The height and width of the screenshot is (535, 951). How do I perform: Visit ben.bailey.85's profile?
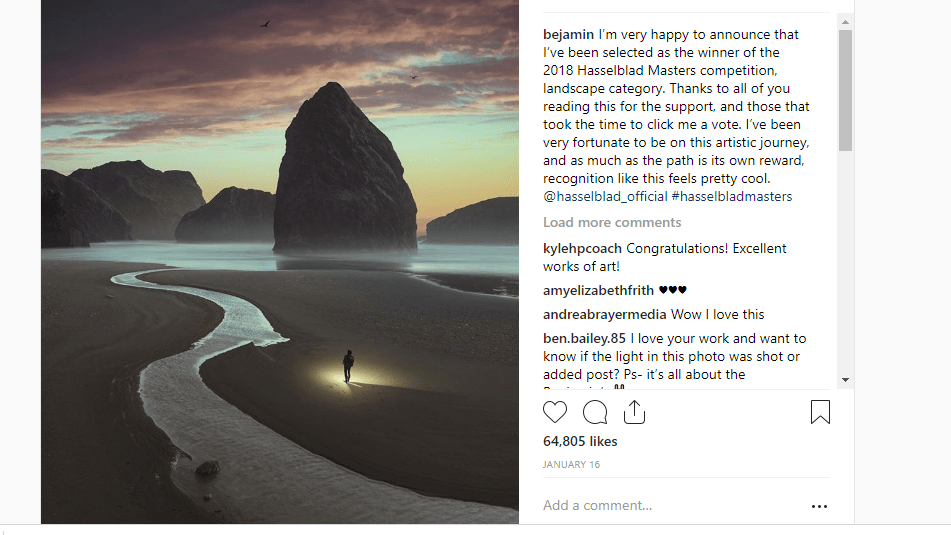coord(585,338)
